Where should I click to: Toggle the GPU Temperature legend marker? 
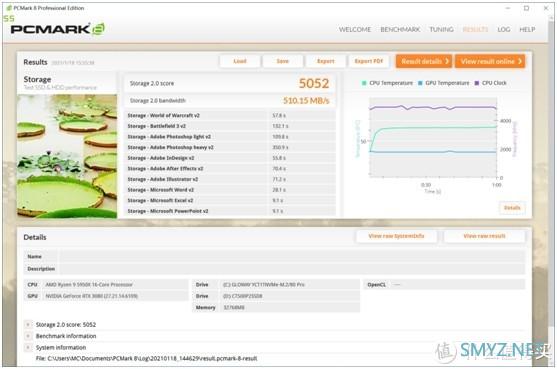point(420,83)
